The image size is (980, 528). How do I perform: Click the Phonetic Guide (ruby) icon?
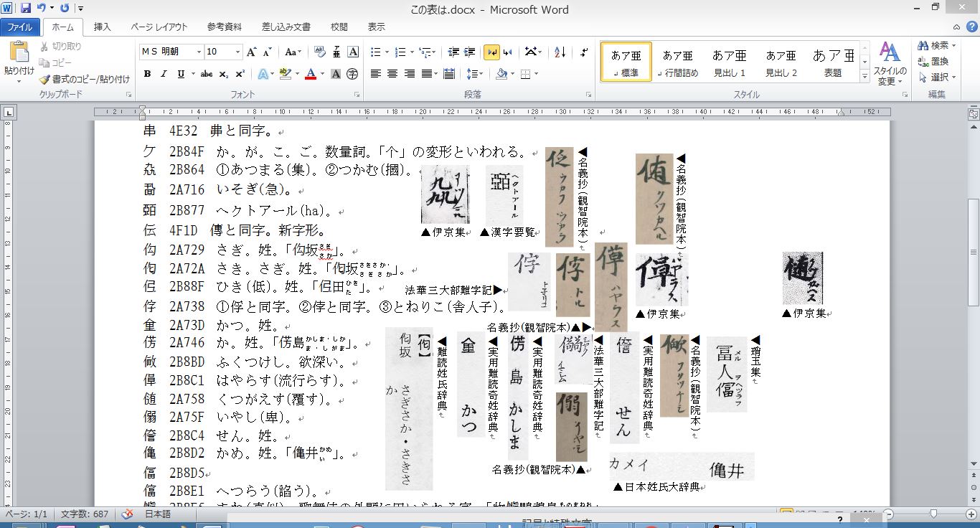[336, 52]
